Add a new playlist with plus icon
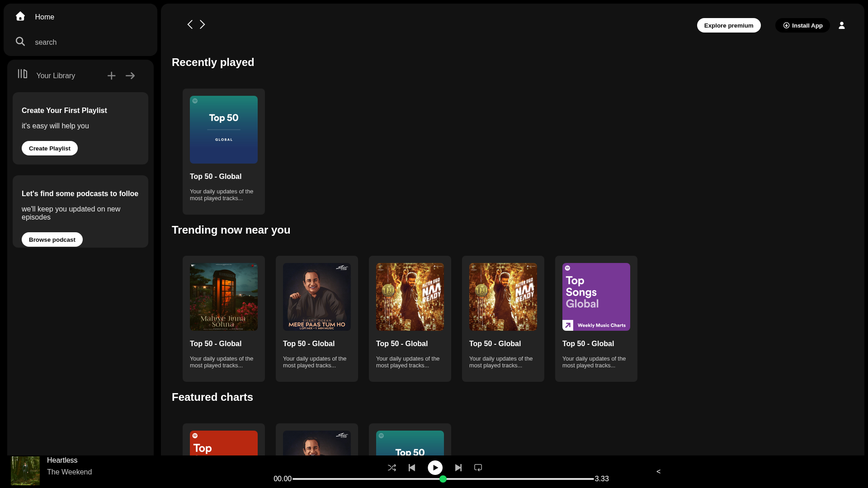The height and width of the screenshot is (488, 868). point(112,76)
